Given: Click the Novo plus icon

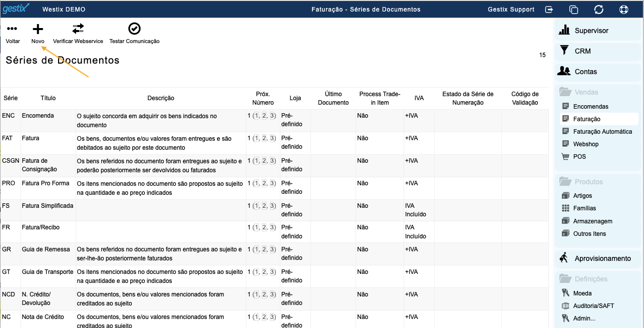Looking at the screenshot, I should pyautogui.click(x=38, y=30).
